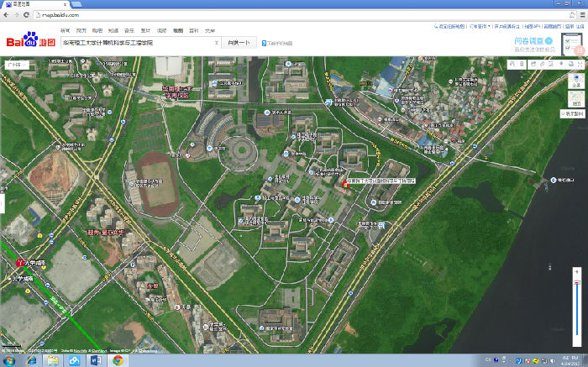Open the city selector dropdown at map top-left
Screen dimensions: 588x367
coord(15,64)
